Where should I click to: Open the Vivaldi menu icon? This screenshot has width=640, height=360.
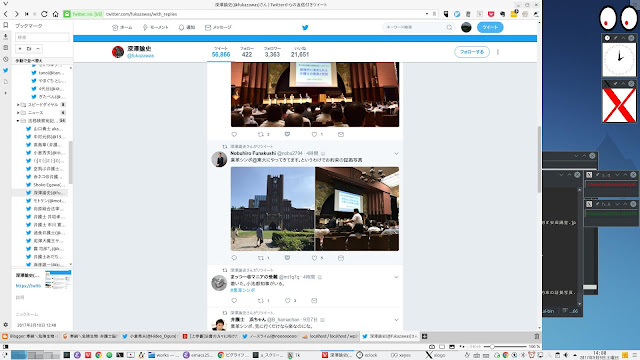point(5,4)
